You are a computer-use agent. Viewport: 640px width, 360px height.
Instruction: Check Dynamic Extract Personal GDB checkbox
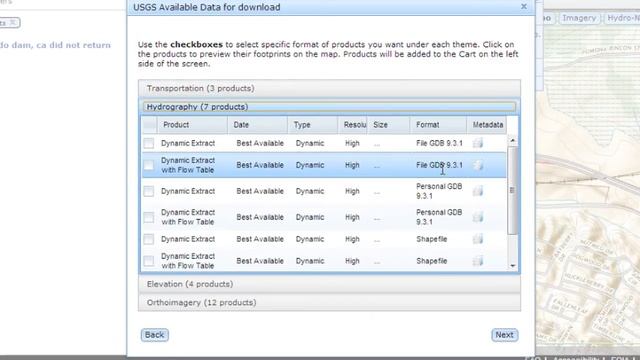(x=149, y=191)
